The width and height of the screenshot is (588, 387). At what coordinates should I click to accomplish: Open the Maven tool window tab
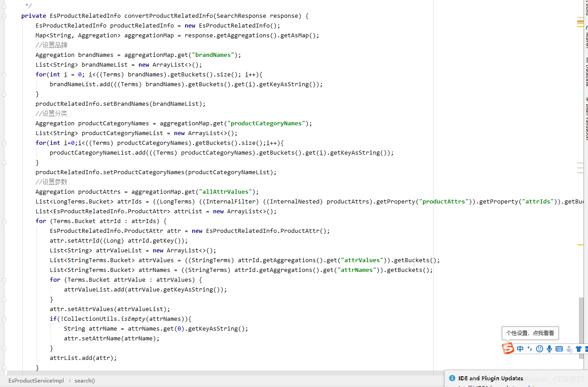coord(586,38)
